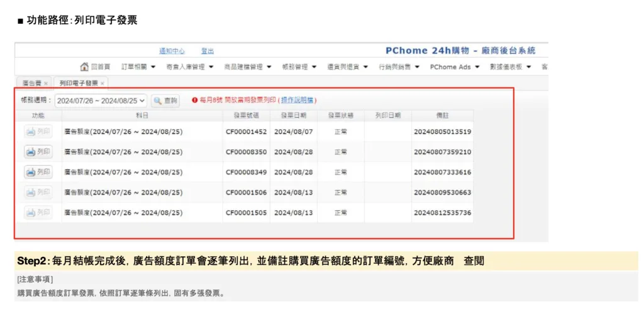Open the 商品建檔管理 menu
Screen dimensions: 644x314
click(247, 67)
